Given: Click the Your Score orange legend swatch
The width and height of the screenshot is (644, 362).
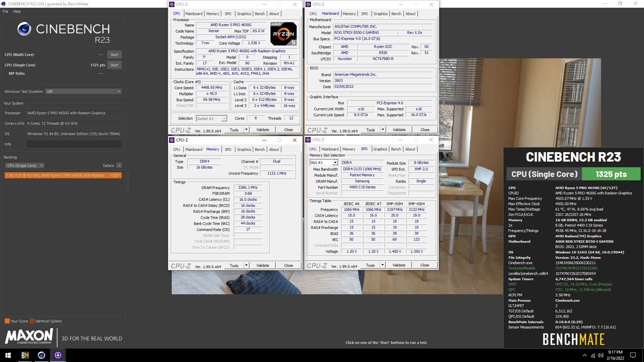Looking at the screenshot, I should pos(7,321).
